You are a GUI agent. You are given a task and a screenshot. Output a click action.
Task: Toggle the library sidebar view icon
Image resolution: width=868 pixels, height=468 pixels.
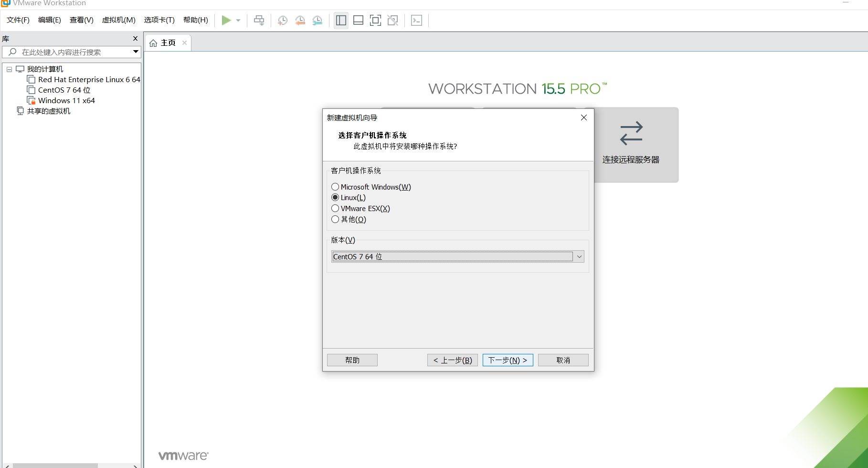point(341,20)
